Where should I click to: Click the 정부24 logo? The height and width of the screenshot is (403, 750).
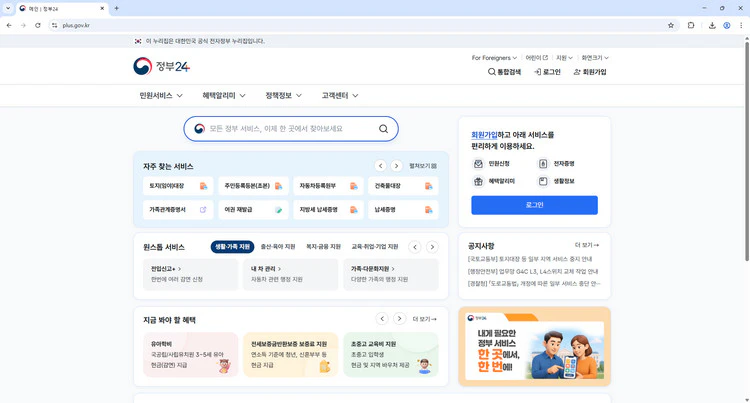pos(161,67)
